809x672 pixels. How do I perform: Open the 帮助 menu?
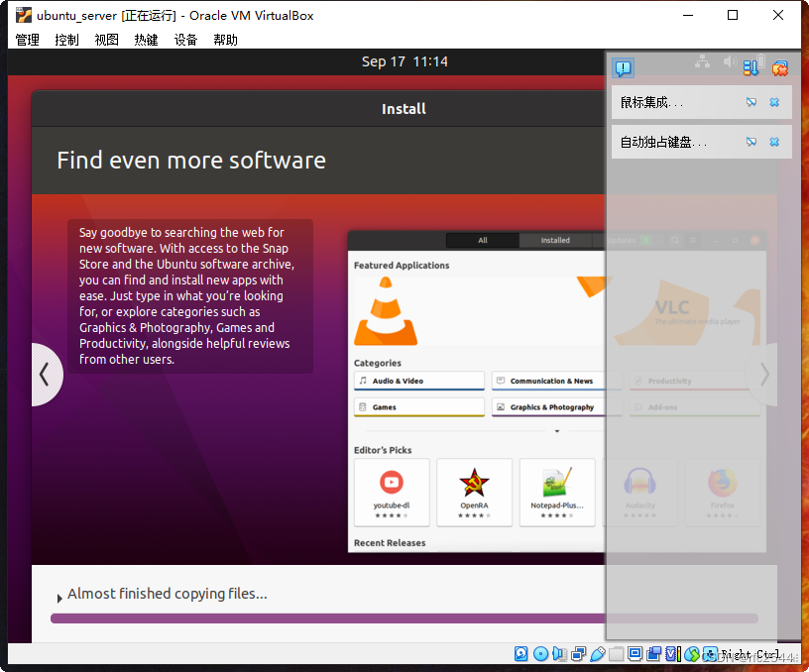tap(225, 40)
